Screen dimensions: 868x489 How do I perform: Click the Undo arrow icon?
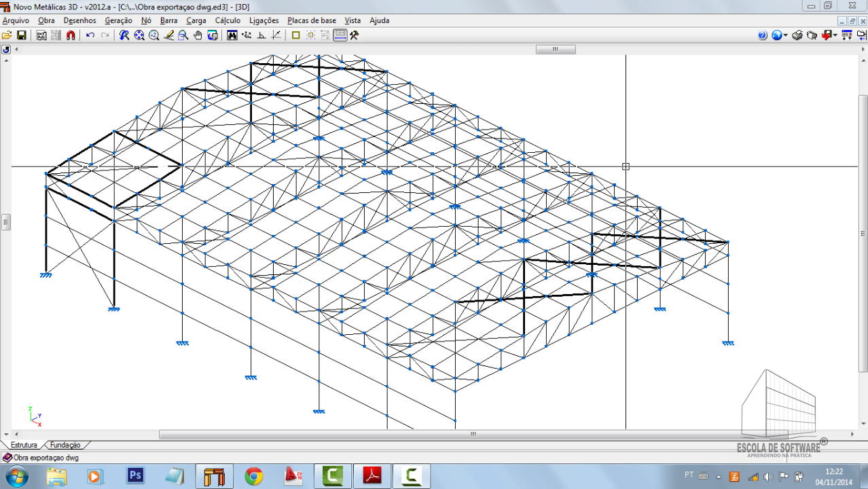90,35
